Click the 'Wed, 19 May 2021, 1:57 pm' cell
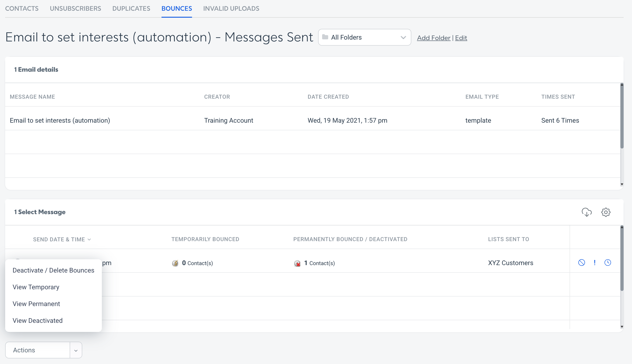Image resolution: width=632 pixels, height=364 pixels. click(x=347, y=121)
